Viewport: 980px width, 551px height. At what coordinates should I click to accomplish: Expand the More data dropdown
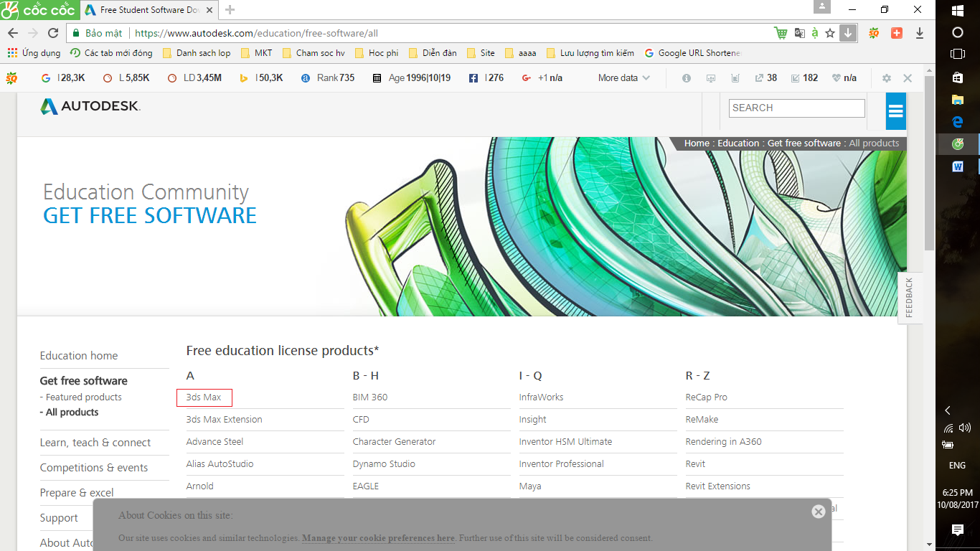pyautogui.click(x=623, y=78)
